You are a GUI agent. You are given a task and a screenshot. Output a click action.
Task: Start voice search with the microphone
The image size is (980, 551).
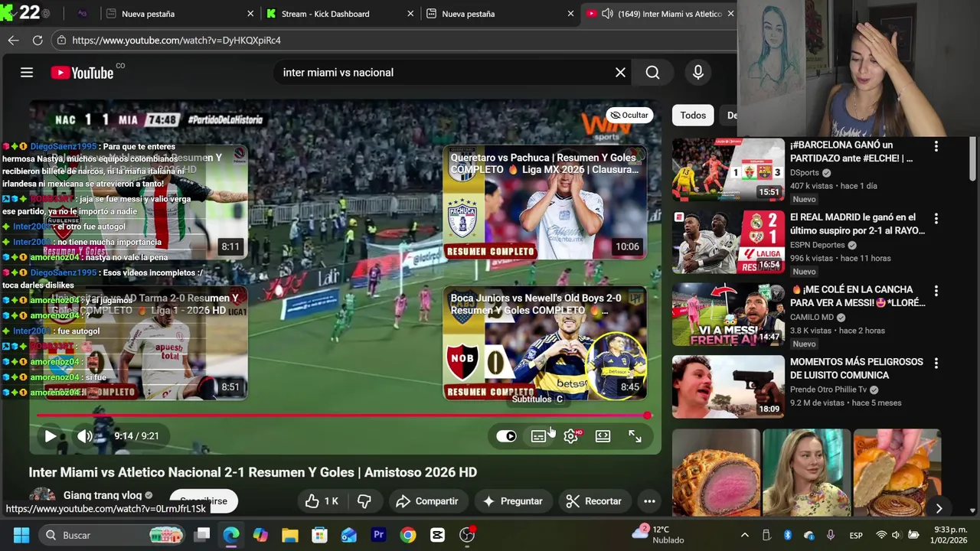(697, 73)
